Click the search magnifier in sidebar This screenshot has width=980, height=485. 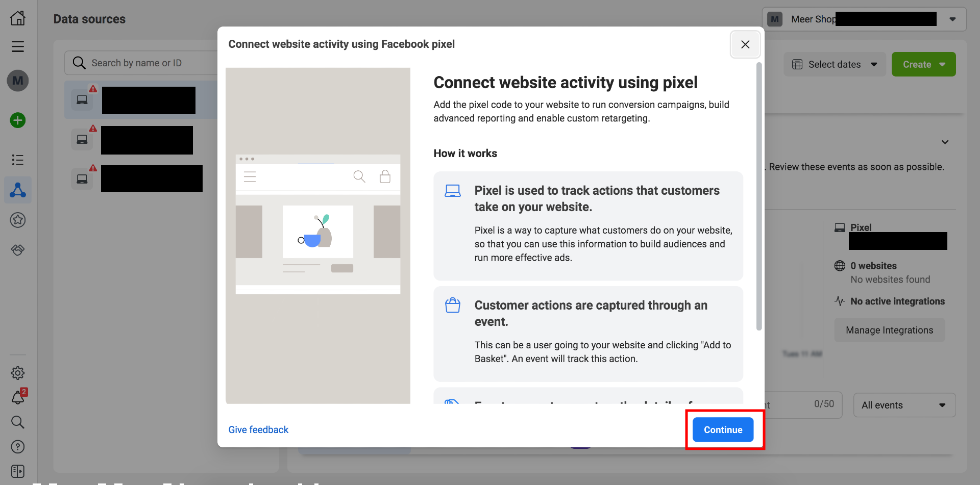[18, 422]
